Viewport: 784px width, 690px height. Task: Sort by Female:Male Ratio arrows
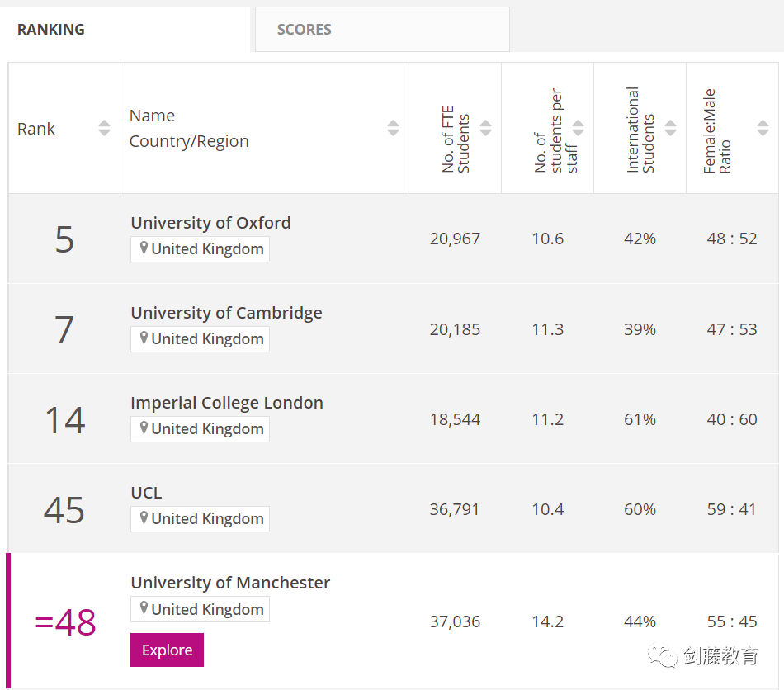coord(763,128)
